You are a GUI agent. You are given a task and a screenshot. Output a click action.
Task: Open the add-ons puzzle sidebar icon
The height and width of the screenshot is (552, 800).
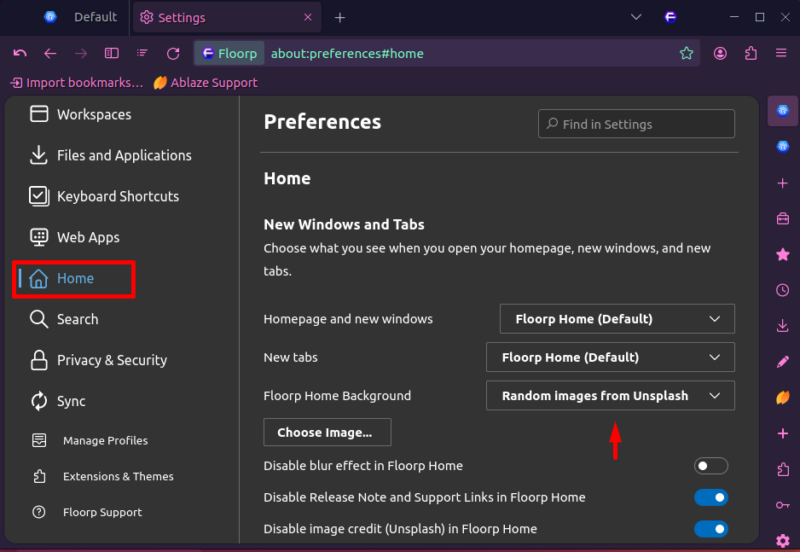(x=783, y=469)
